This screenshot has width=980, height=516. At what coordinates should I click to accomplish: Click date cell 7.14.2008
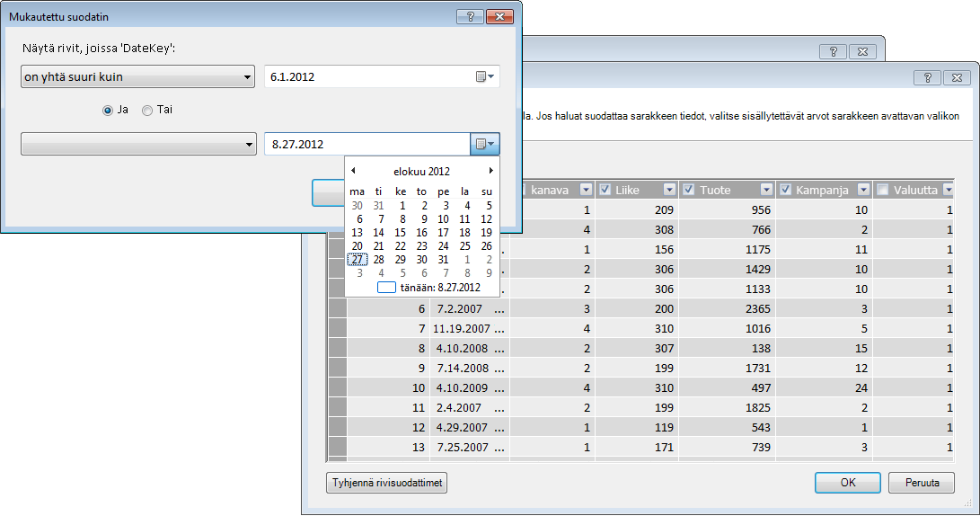pyautogui.click(x=470, y=368)
